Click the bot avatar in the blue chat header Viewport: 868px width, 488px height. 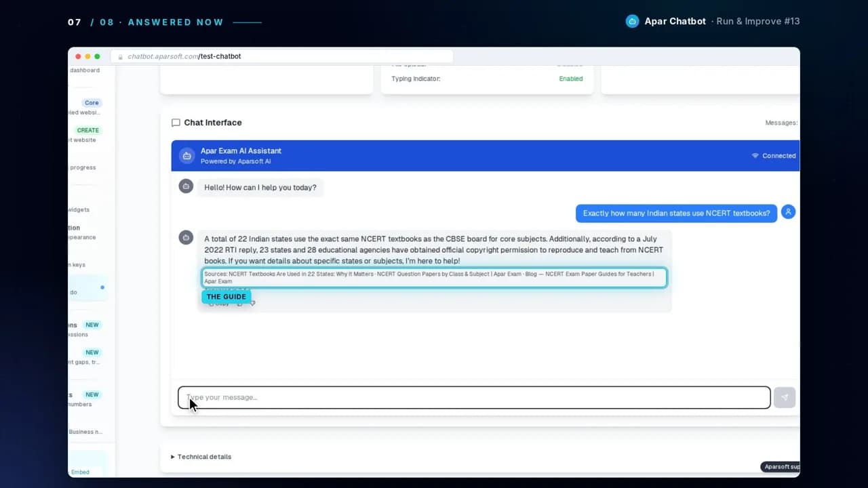[186, 156]
